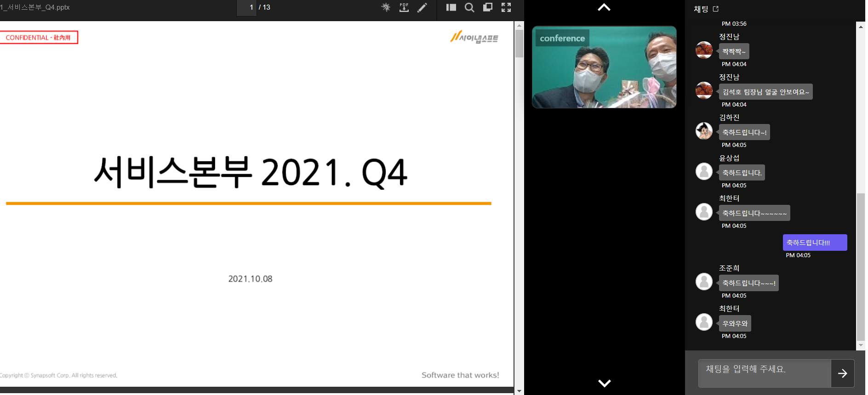Click 김하진 profile avatar
The height and width of the screenshot is (395, 868).
pyautogui.click(x=704, y=131)
